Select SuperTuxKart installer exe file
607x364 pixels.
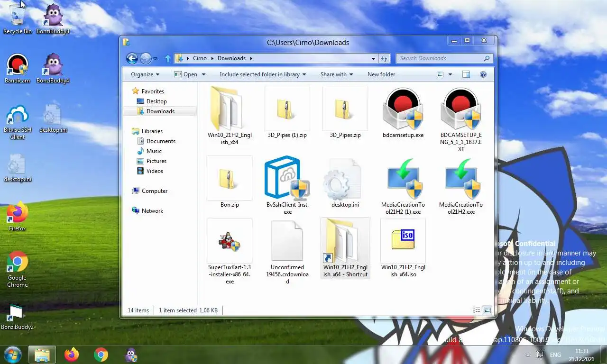(230, 251)
